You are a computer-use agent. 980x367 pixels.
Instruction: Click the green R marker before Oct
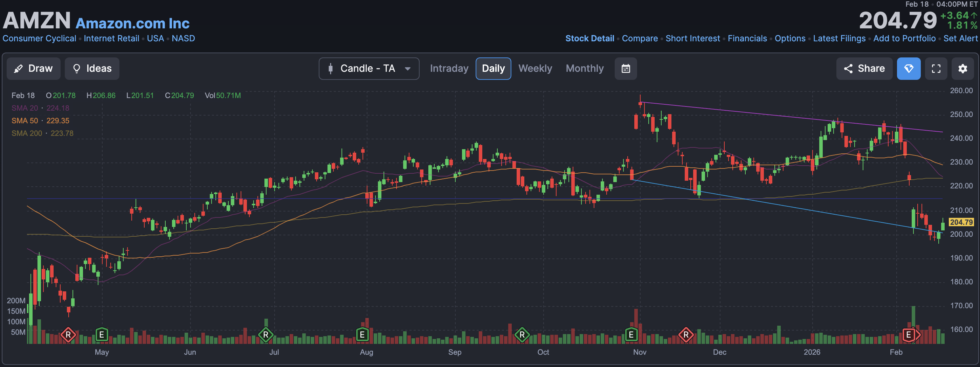click(522, 335)
